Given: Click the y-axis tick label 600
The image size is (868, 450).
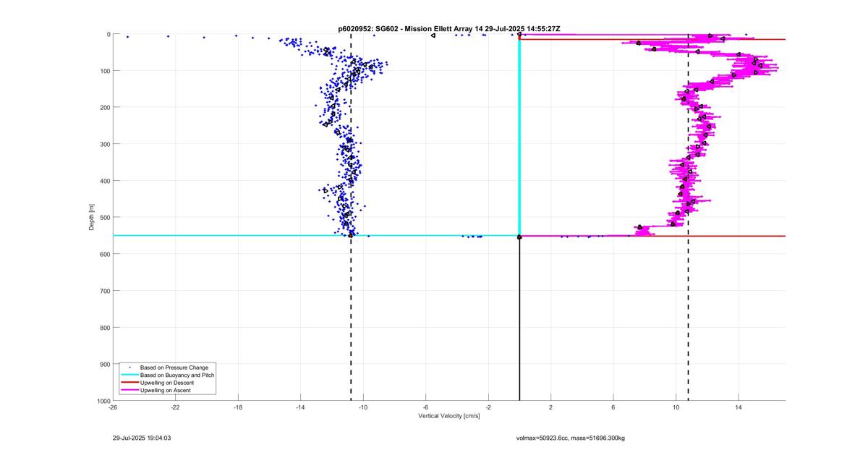Looking at the screenshot, I should click(105, 254).
